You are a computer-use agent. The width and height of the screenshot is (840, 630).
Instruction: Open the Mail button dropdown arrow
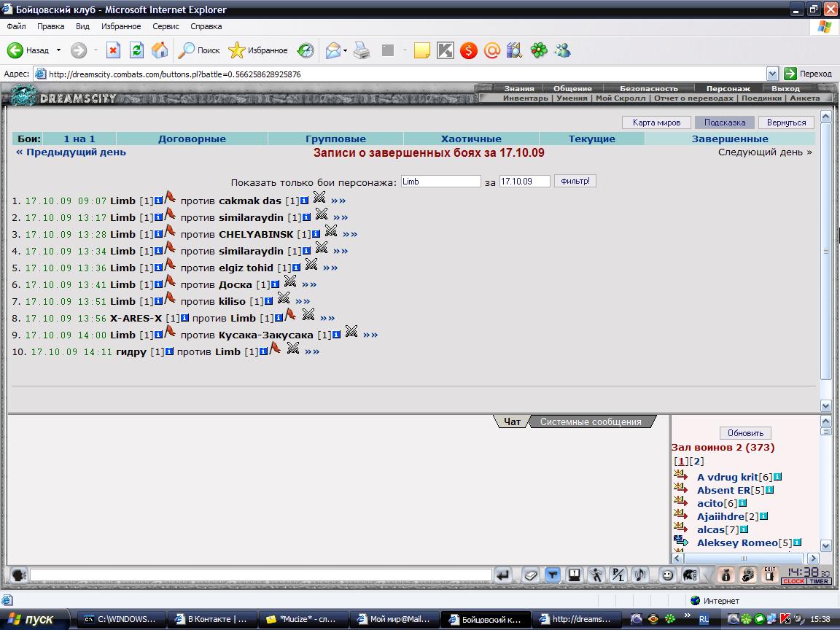click(345, 50)
